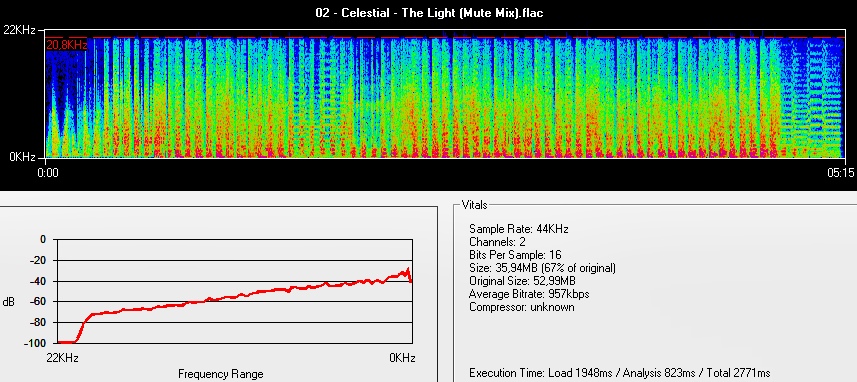Click the '-80' dB axis value
857x382 pixels.
(37, 322)
